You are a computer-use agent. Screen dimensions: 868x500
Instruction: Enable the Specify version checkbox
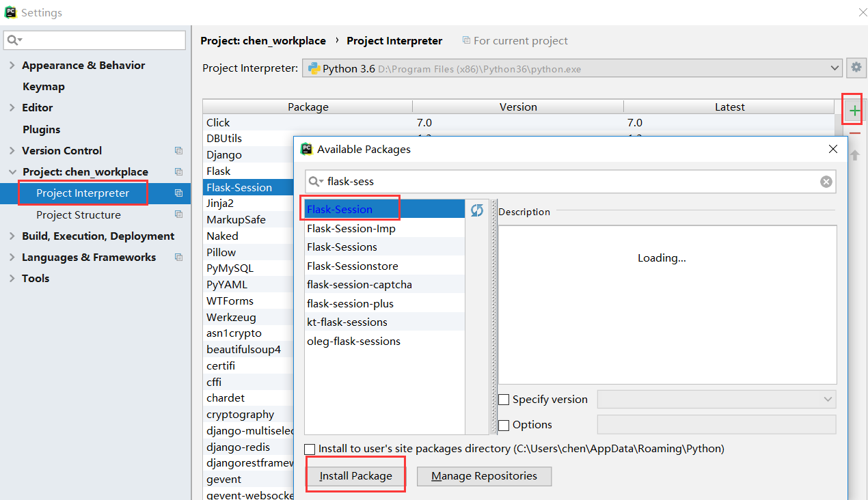[504, 400]
